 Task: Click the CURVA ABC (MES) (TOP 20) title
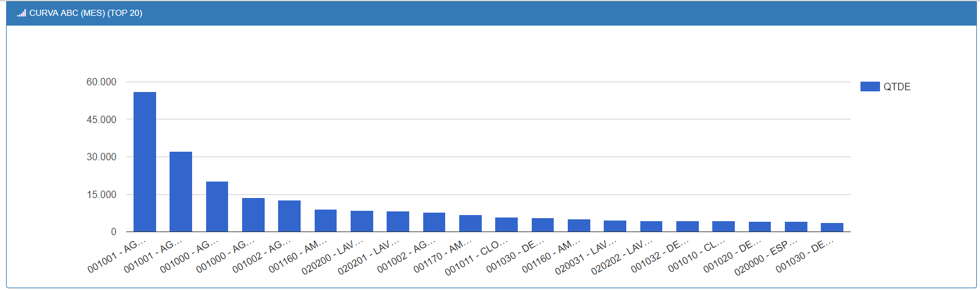(85, 13)
